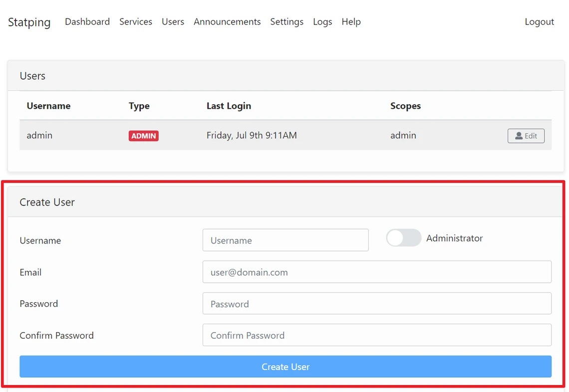Open the Dashboard navigation item
This screenshot has height=392, width=569.
point(87,22)
